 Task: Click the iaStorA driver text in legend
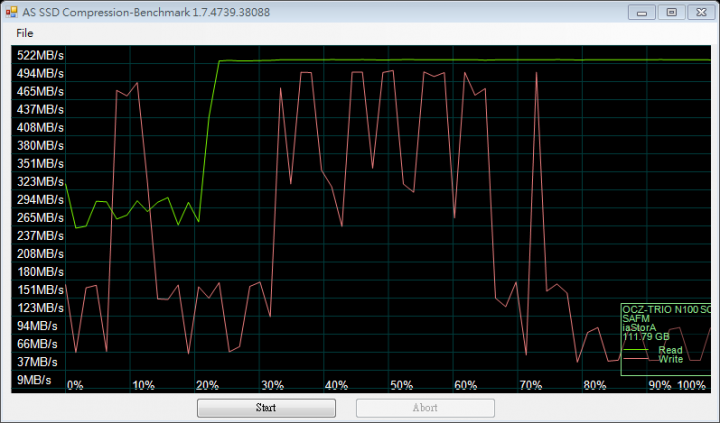tap(639, 328)
